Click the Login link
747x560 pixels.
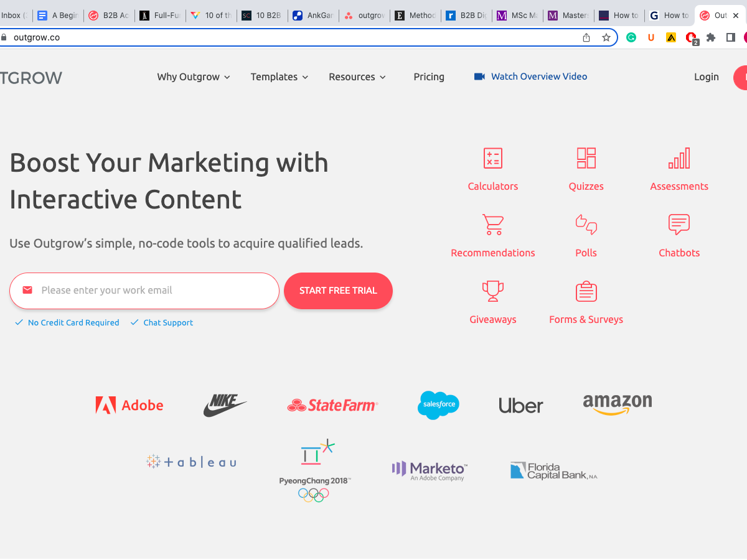[x=706, y=77]
